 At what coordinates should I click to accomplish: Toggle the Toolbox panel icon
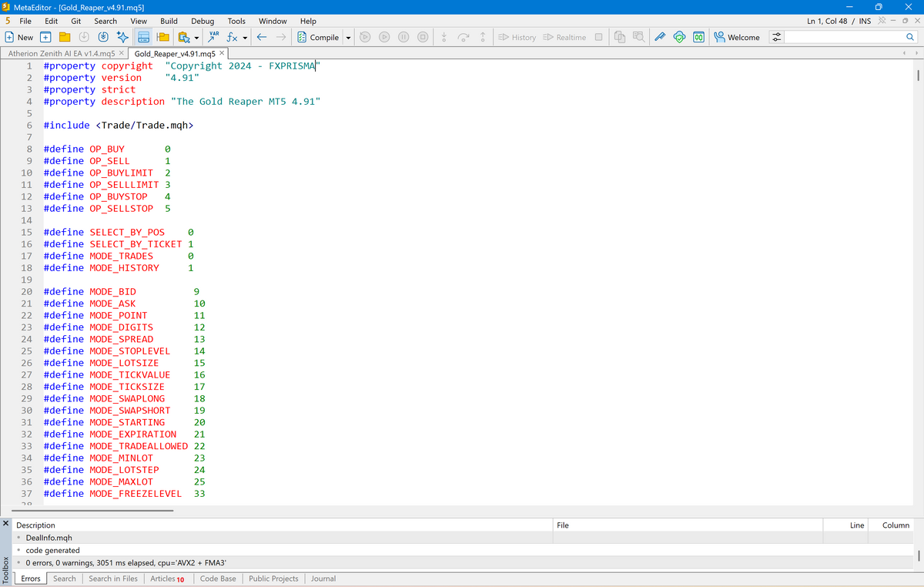[x=143, y=37]
